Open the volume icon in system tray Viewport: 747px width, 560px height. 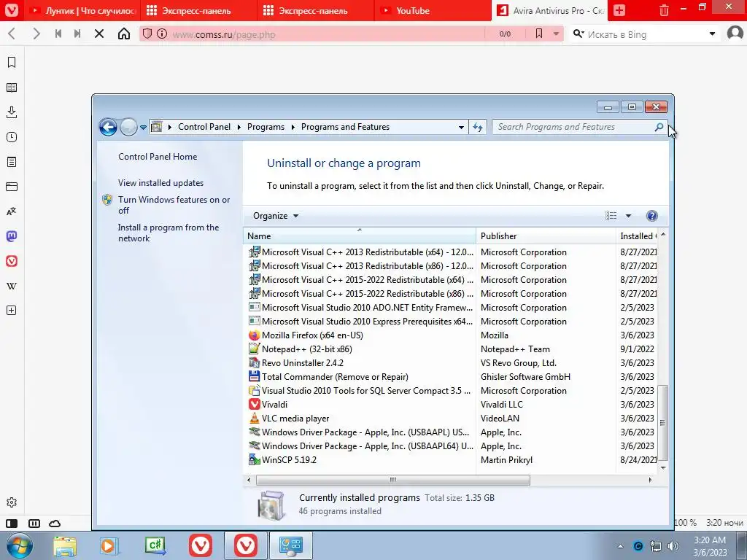pos(673,546)
